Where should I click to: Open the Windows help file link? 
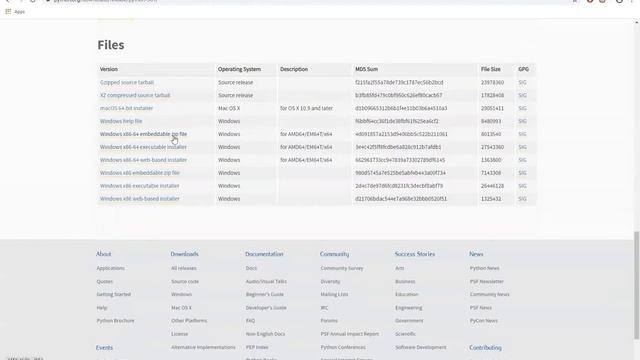click(x=121, y=121)
